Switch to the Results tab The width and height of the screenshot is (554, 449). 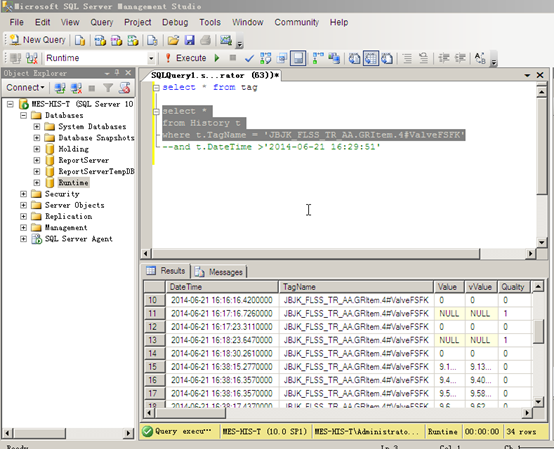pos(166,271)
